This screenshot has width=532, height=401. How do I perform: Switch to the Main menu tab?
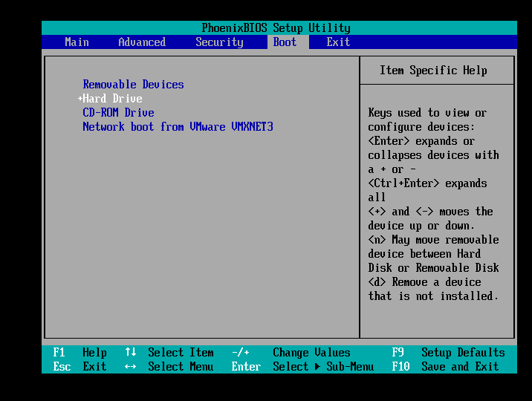(77, 42)
